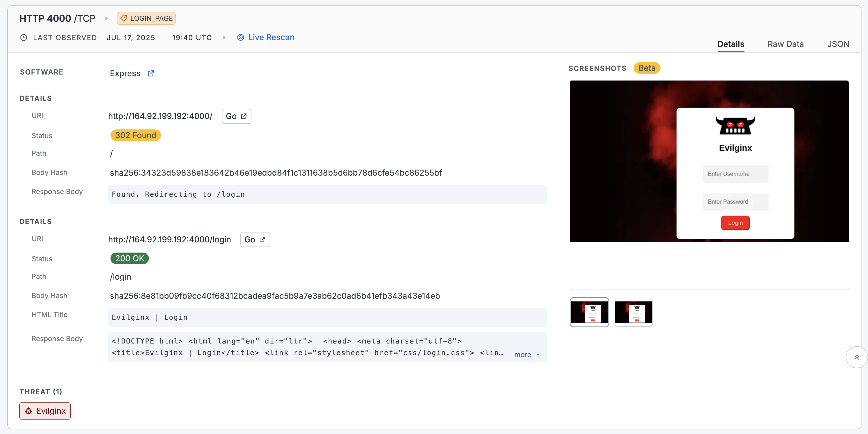This screenshot has width=868, height=434.
Task: Expand response body with more link
Action: coord(527,355)
